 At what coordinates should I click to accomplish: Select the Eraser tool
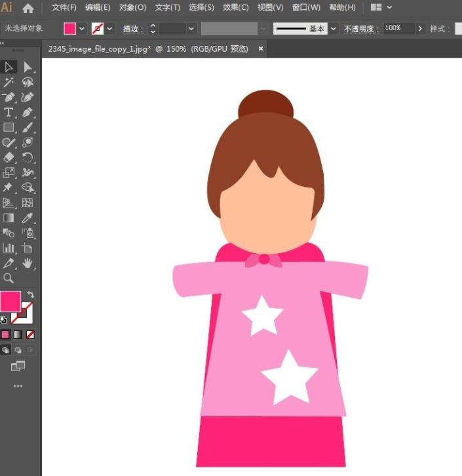pos(9,157)
